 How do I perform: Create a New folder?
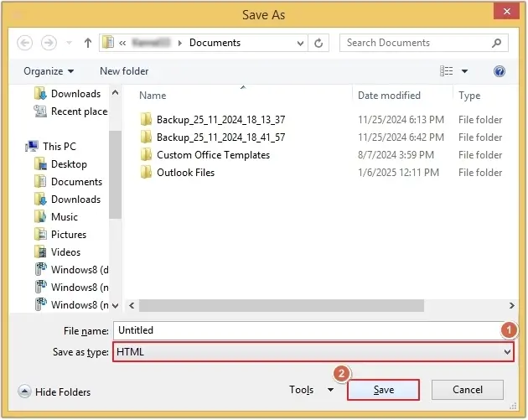124,71
